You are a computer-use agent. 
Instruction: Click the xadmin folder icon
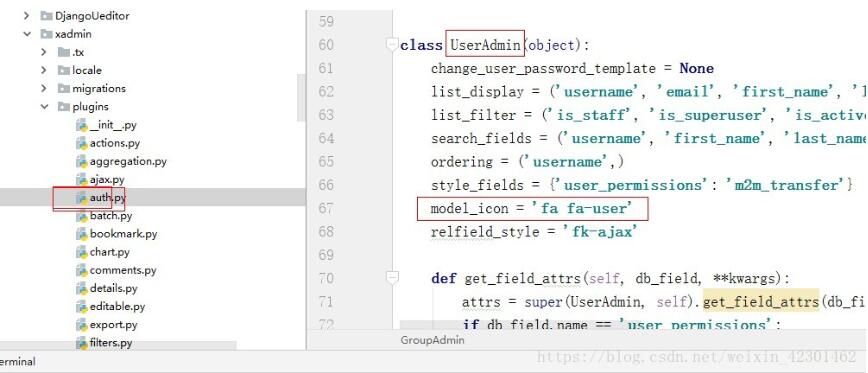46,34
